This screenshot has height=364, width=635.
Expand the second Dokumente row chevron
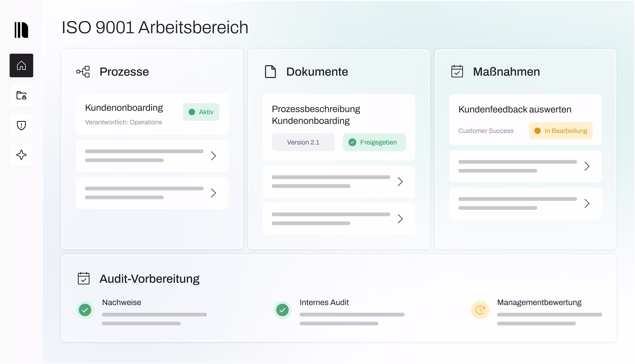[x=400, y=181]
